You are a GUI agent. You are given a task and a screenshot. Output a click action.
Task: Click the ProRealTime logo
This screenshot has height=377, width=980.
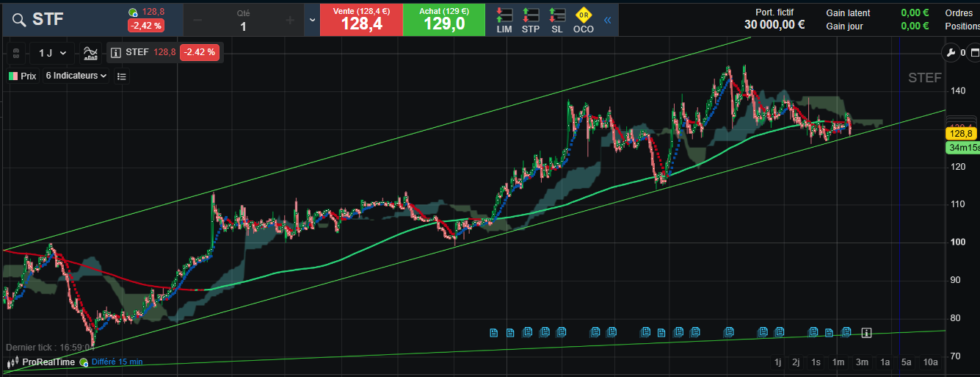(x=41, y=362)
